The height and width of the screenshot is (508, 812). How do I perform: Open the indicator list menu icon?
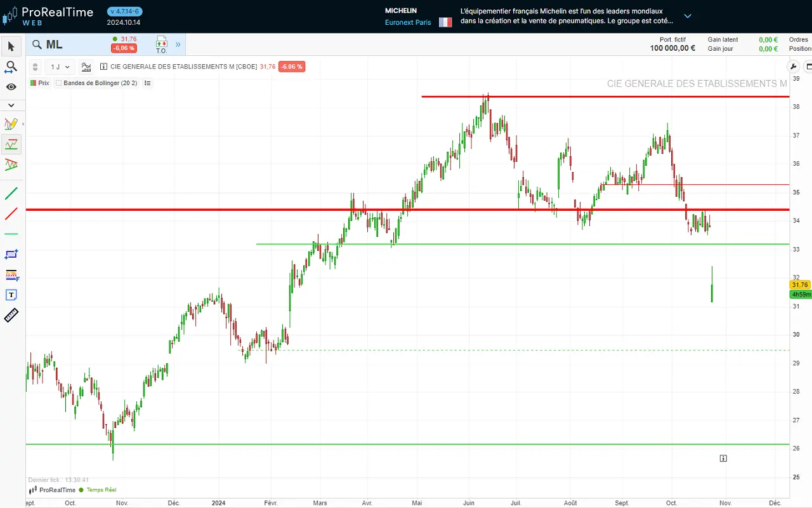147,83
